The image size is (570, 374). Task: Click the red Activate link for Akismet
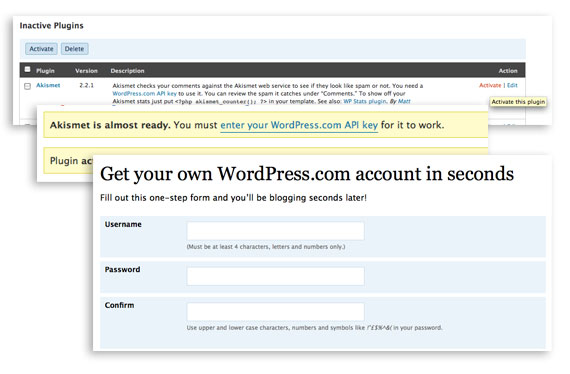pyautogui.click(x=490, y=85)
